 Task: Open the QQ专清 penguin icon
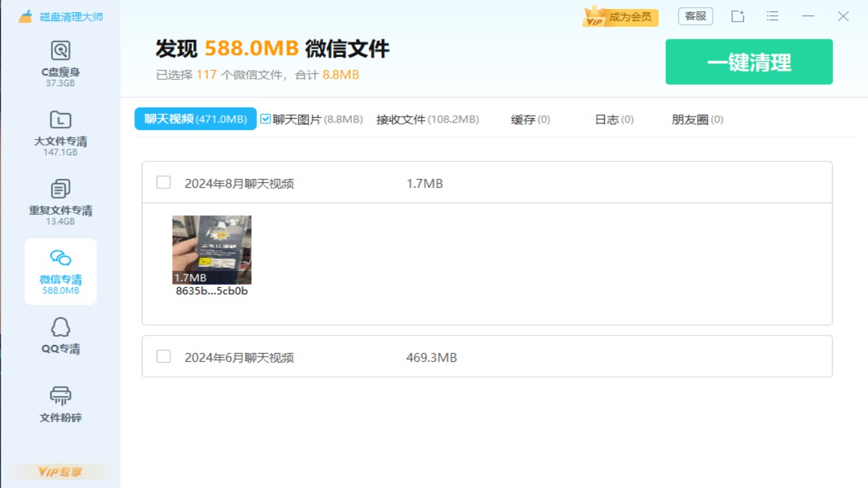pyautogui.click(x=60, y=327)
